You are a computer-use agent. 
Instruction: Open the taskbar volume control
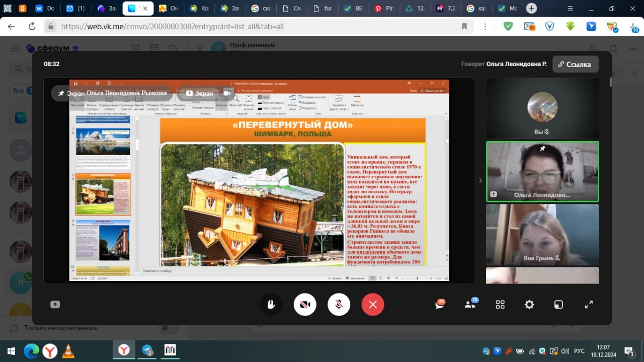point(566,351)
